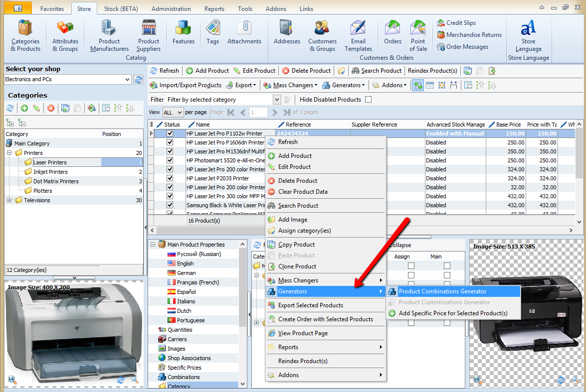Click Reindex Product(s) in the toolbar
Image resolution: width=586 pixels, height=392 pixels.
432,71
